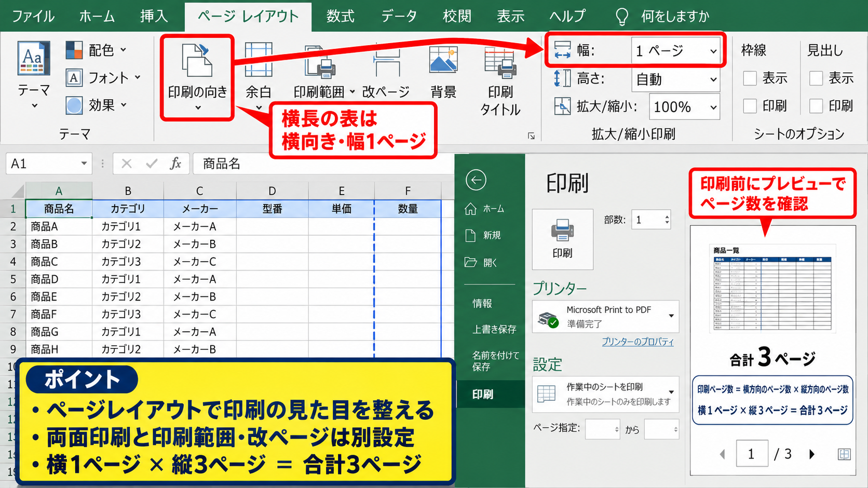Adjust the 部数 copies spinner
868x488 pixels.
click(667, 220)
